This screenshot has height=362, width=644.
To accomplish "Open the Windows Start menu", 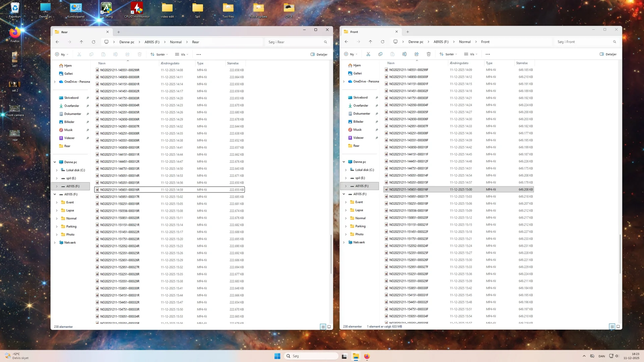I will (x=277, y=356).
